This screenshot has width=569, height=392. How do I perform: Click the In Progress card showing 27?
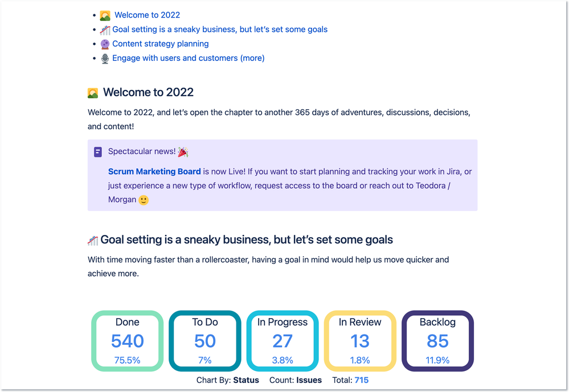[282, 340]
